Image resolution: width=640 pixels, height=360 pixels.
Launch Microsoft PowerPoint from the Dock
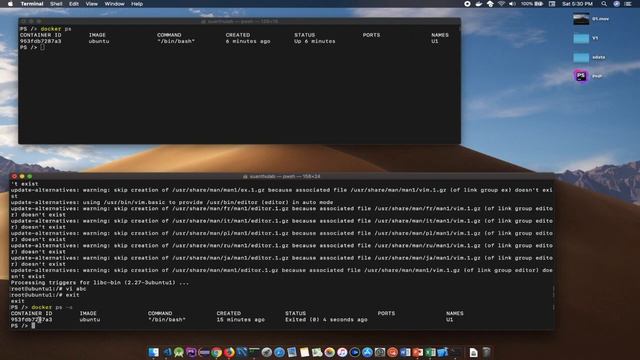point(418,352)
